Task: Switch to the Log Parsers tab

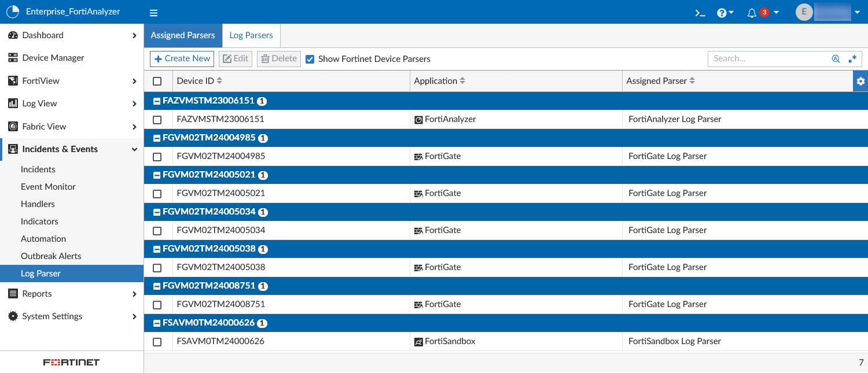Action: point(251,35)
